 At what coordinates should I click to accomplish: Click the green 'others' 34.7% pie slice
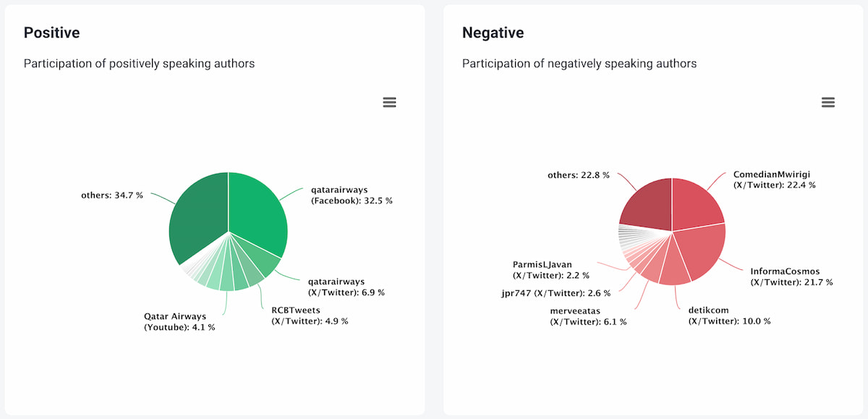(197, 217)
